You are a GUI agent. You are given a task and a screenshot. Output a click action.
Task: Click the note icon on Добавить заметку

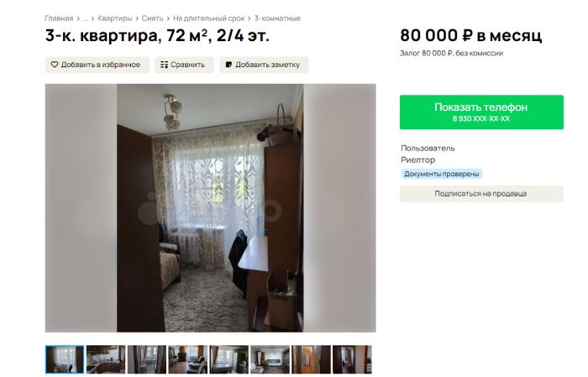228,65
